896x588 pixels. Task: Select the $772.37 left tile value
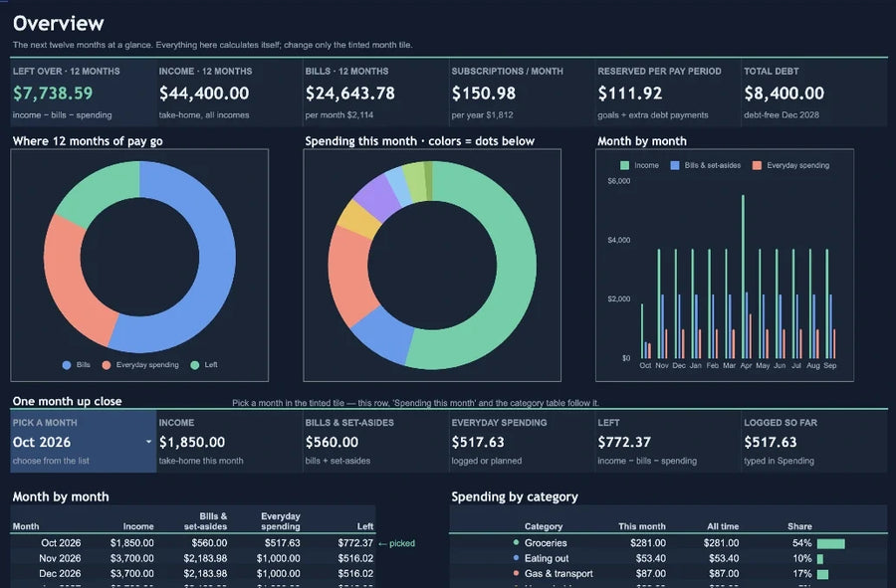click(x=624, y=442)
